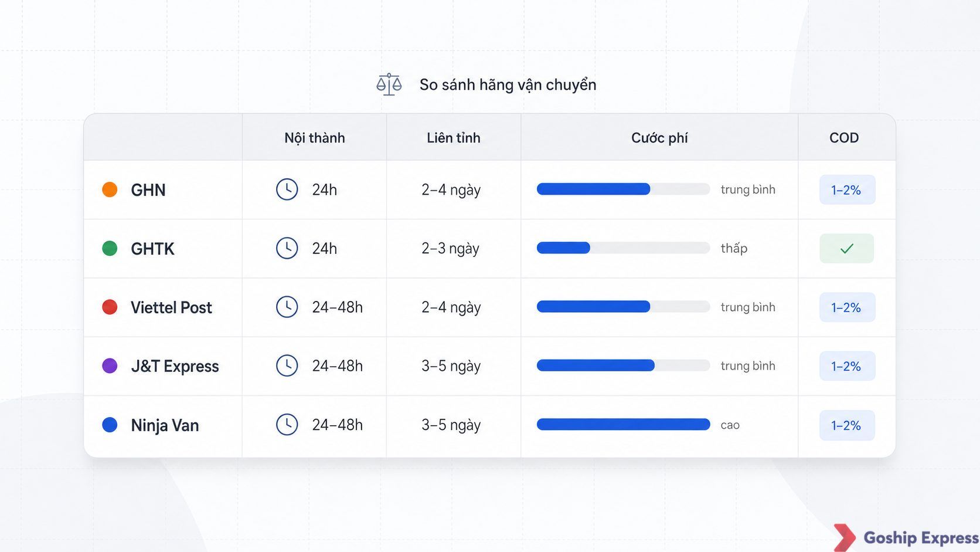The image size is (980, 552).
Task: Click the balance scale icon beside the title
Action: tap(389, 84)
